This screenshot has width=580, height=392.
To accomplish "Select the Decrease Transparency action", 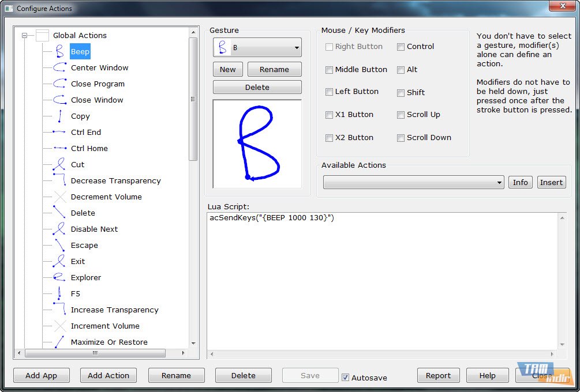I will point(116,180).
